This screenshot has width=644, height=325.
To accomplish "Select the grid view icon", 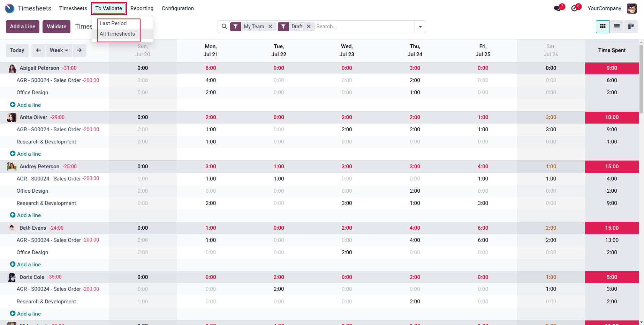I will [603, 27].
